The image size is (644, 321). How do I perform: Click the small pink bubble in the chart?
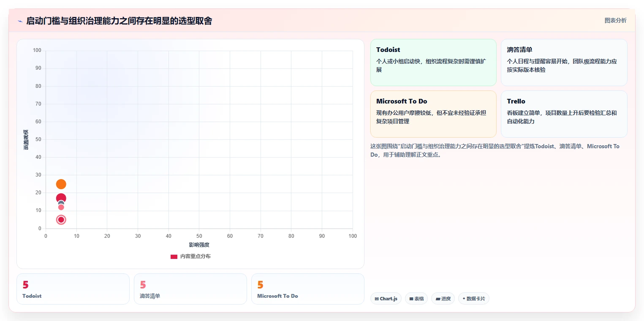61,207
